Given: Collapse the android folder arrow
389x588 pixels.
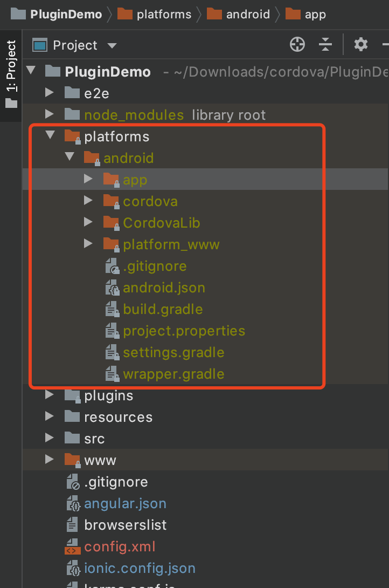Looking at the screenshot, I should point(70,158).
